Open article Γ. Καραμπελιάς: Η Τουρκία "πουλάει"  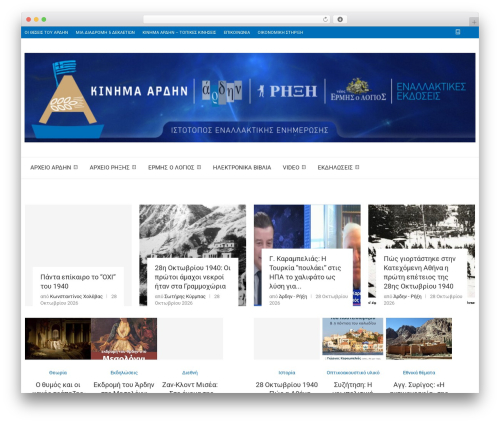point(305,272)
